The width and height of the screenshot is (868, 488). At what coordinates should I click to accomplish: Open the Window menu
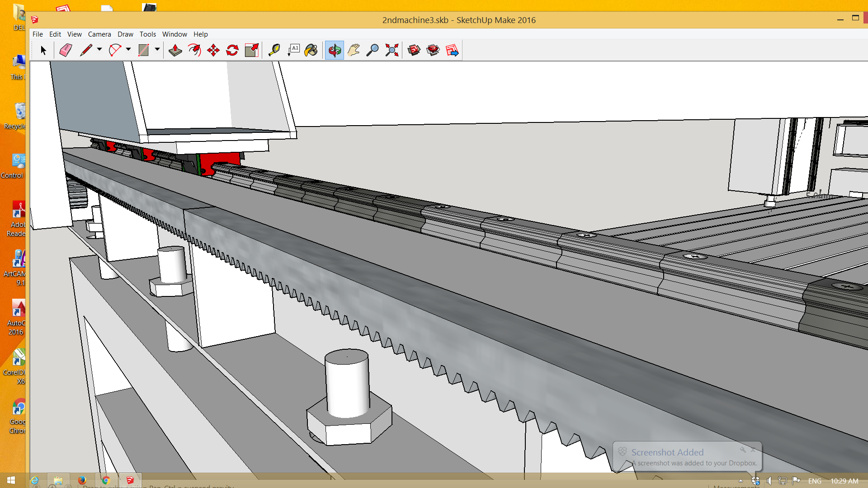175,34
